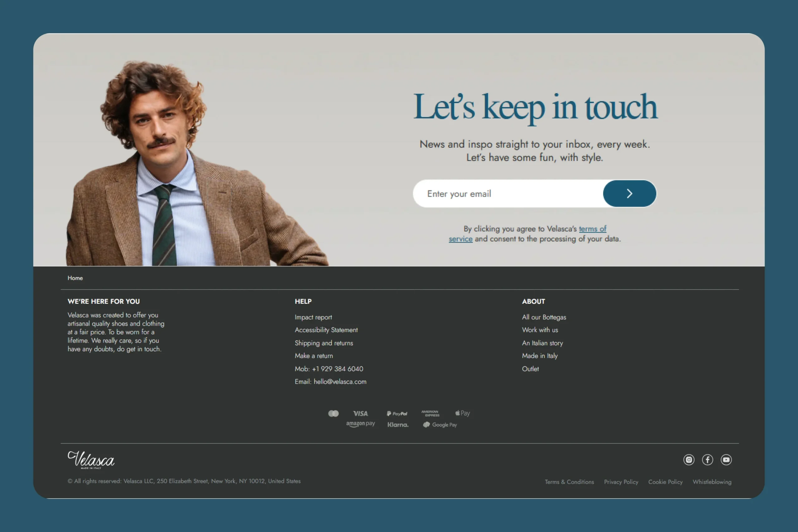Go to Home breadcrumb link

coord(75,278)
